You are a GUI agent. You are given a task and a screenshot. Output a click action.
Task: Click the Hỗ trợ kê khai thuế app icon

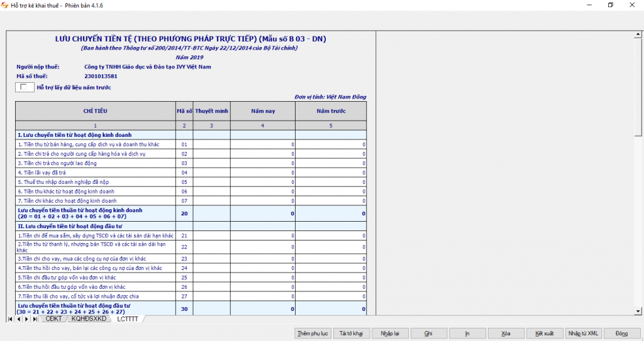point(5,5)
